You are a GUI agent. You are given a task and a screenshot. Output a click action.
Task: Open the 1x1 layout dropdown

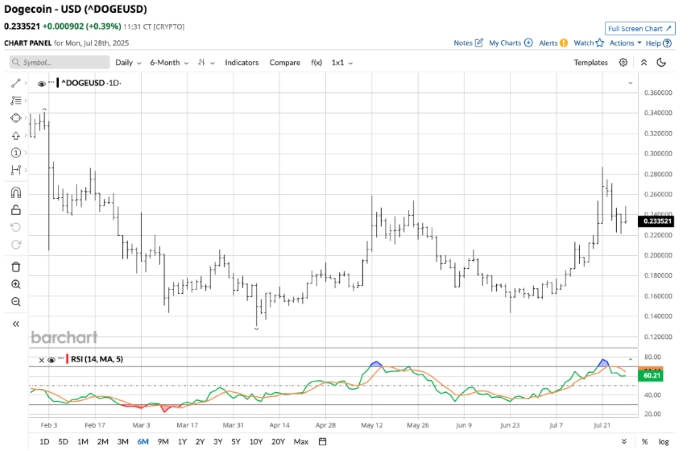pyautogui.click(x=342, y=63)
